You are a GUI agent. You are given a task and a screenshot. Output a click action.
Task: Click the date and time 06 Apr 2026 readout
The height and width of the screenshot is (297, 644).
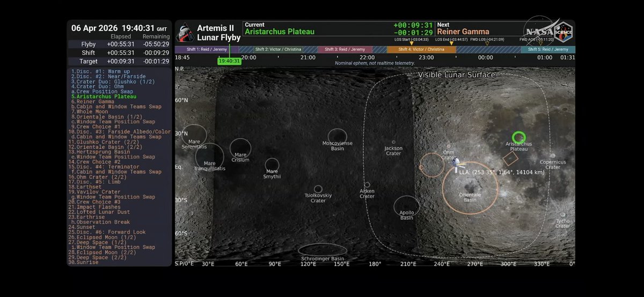(119, 28)
